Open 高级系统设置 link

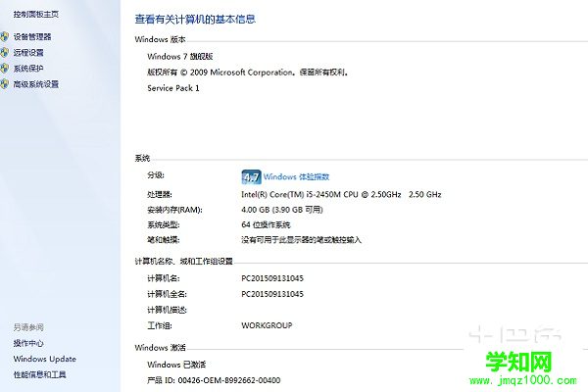click(36, 84)
